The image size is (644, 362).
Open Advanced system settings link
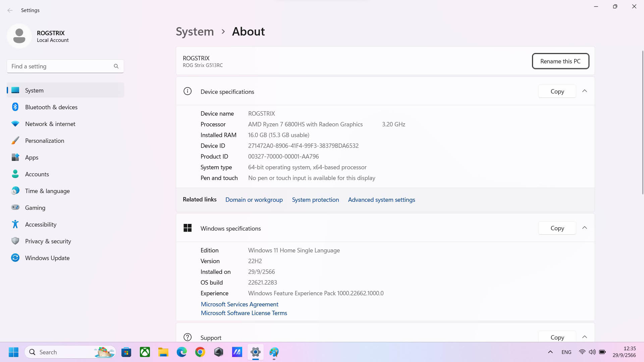[x=381, y=200]
